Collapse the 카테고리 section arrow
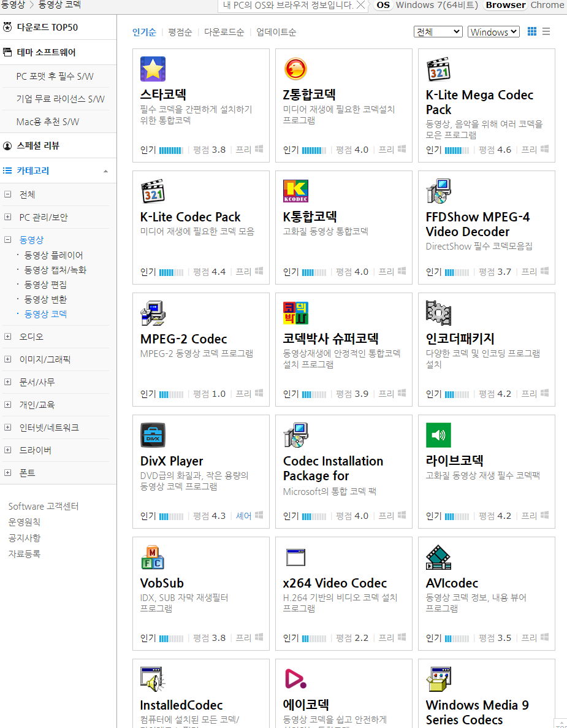This screenshot has height=728, width=567. (x=106, y=171)
